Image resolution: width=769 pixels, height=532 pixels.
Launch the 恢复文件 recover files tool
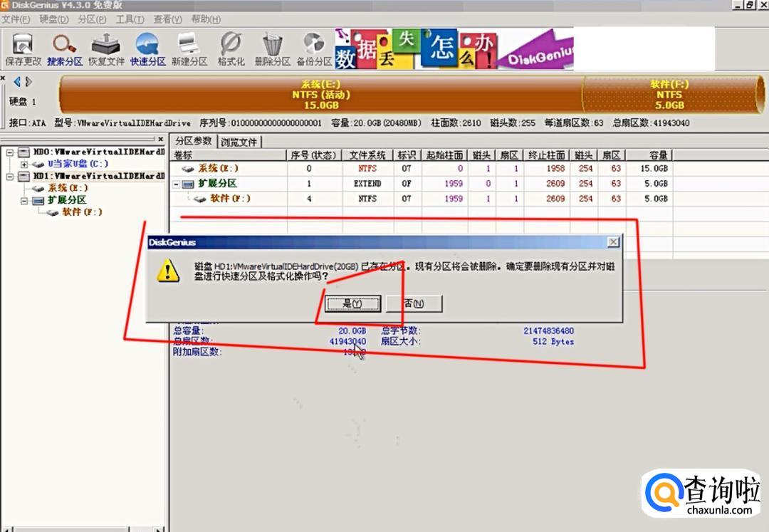(x=106, y=49)
